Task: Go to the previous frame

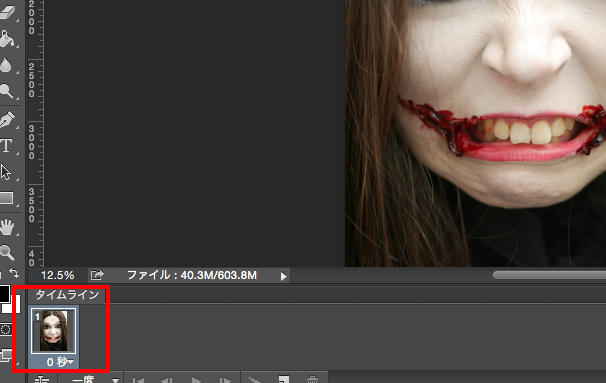Action: [x=167, y=380]
